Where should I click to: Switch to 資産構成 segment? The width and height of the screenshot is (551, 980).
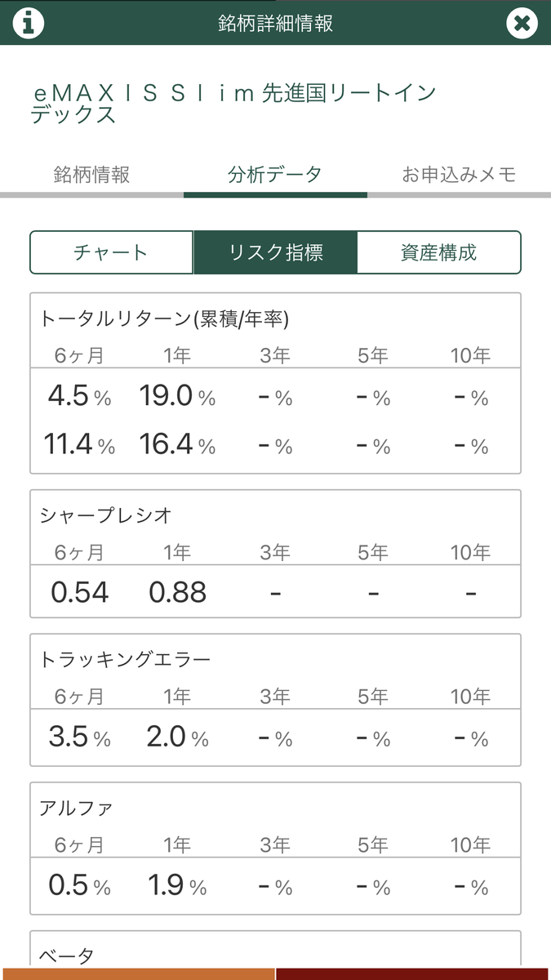(x=439, y=252)
